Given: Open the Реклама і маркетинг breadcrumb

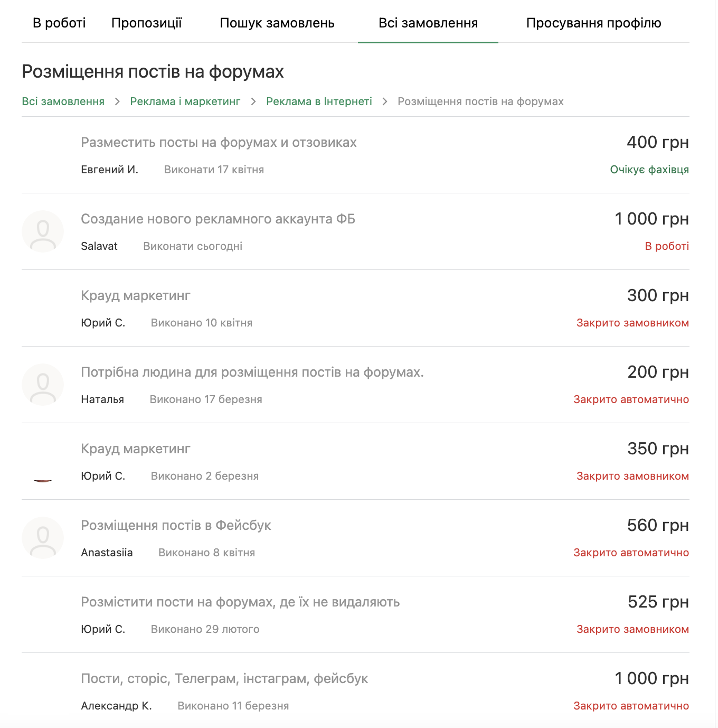Looking at the screenshot, I should tap(185, 101).
